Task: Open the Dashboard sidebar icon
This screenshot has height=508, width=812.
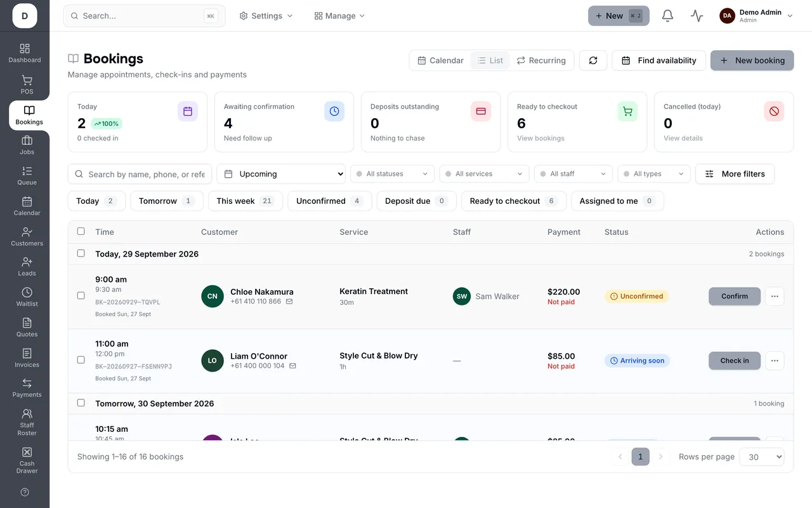Action: [25, 53]
